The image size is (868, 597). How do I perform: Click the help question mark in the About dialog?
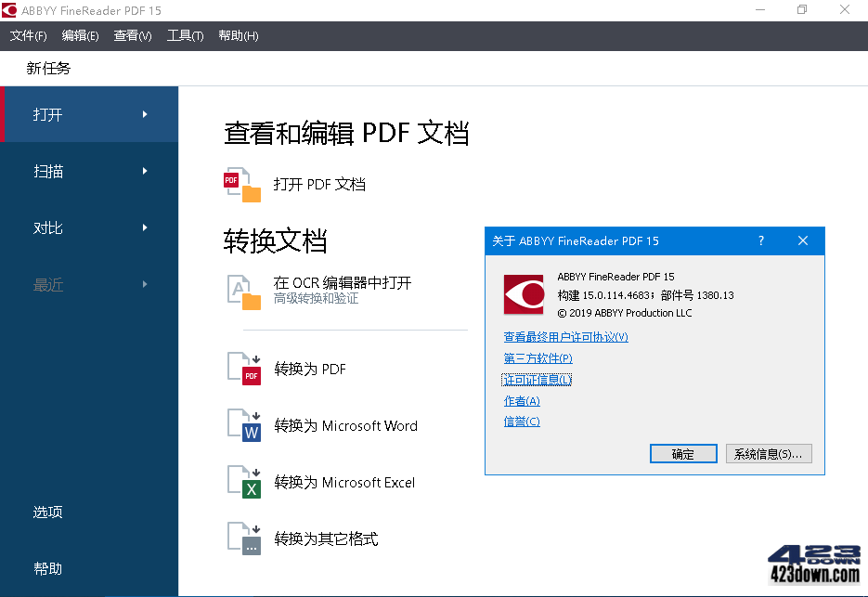(760, 240)
